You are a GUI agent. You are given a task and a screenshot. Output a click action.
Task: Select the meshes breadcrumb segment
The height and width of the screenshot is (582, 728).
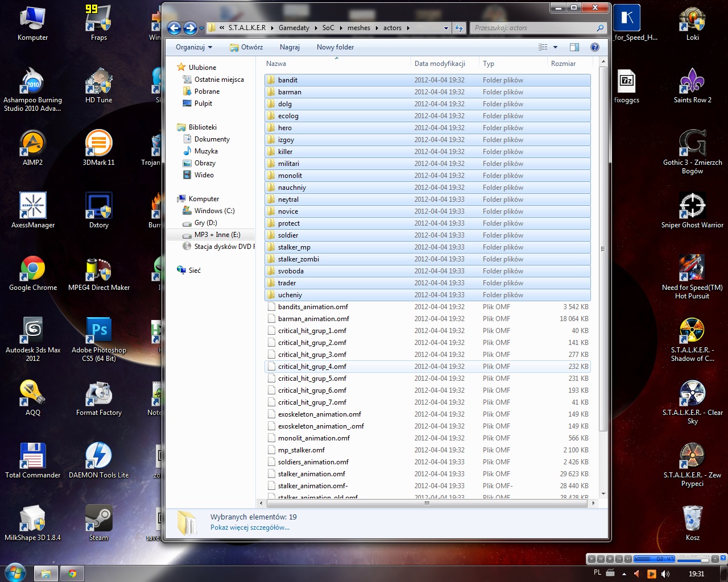359,28
